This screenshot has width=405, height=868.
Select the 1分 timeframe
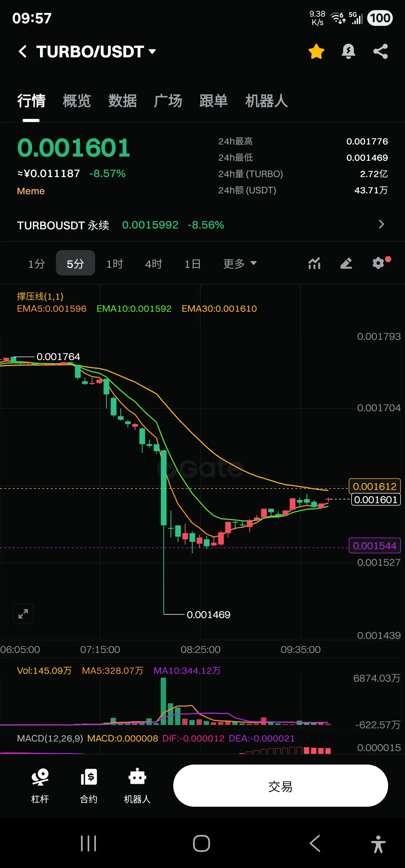pos(36,263)
